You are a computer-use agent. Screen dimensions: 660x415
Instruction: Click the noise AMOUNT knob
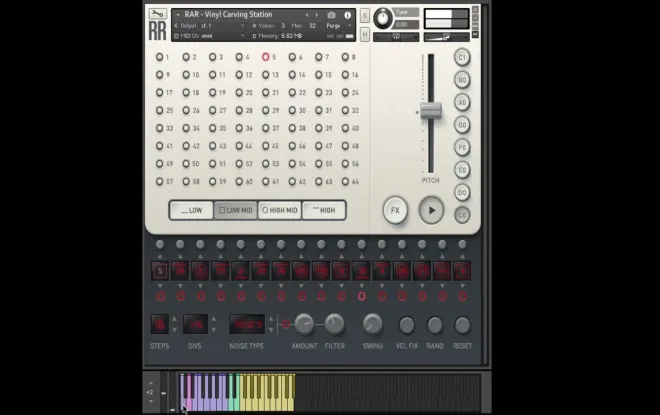coord(304,324)
